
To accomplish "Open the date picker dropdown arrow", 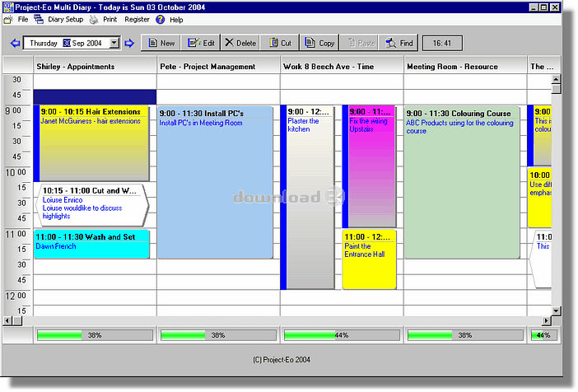I will (114, 43).
